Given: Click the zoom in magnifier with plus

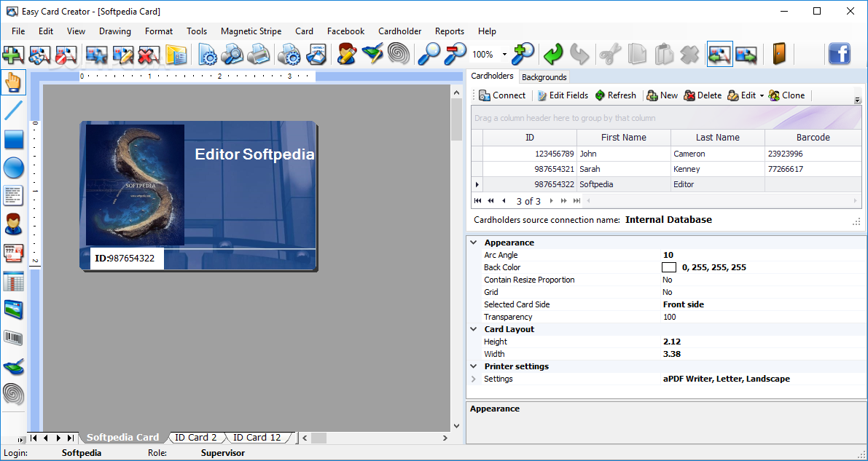Looking at the screenshot, I should click(x=523, y=54).
